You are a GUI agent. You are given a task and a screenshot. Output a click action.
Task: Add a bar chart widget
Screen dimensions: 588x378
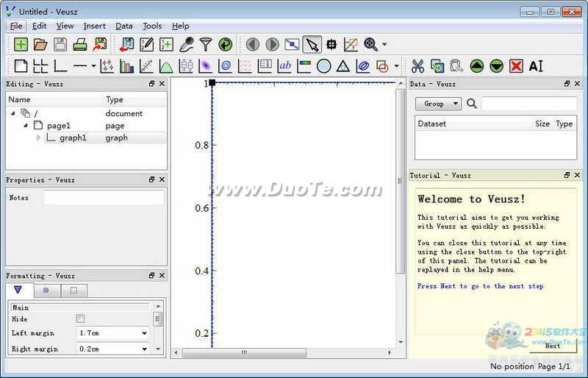coord(126,66)
